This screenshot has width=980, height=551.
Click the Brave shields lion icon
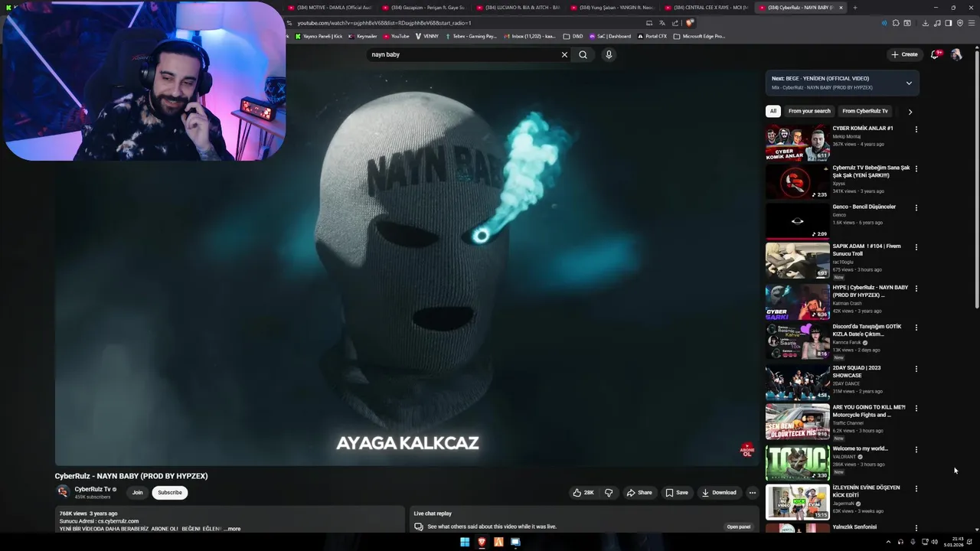click(x=690, y=23)
